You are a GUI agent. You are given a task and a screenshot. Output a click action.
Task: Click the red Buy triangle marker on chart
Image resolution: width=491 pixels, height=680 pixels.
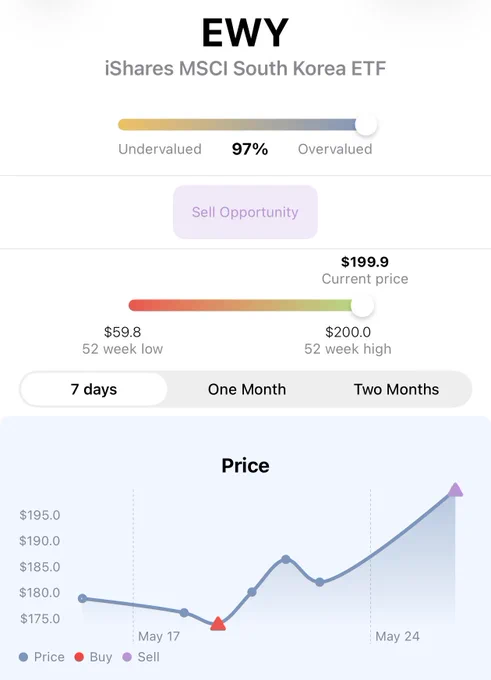pos(218,624)
